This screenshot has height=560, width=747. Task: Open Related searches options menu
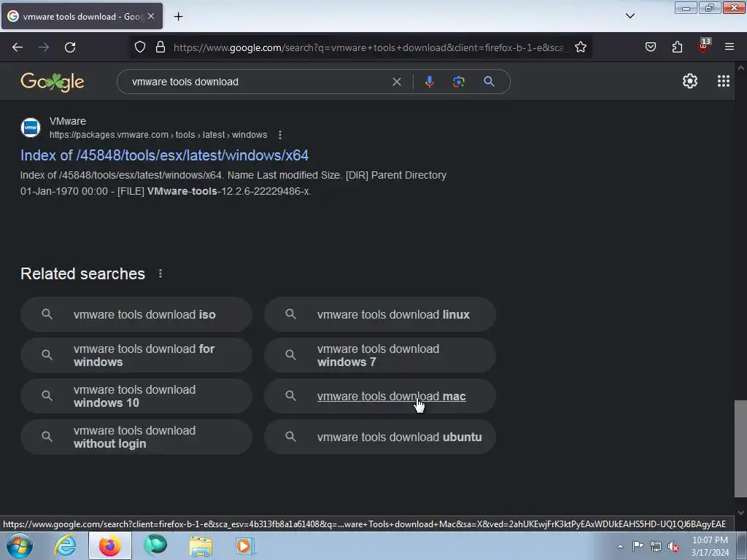click(160, 274)
